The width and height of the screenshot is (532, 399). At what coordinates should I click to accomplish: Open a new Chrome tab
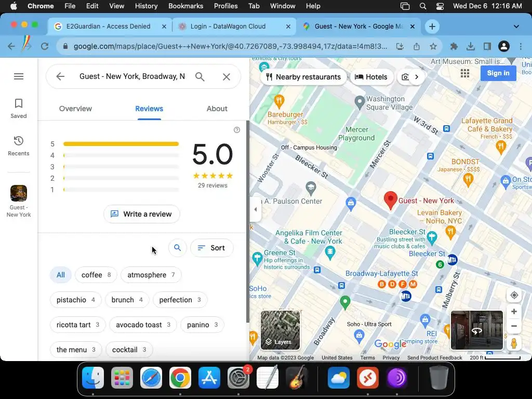(432, 26)
